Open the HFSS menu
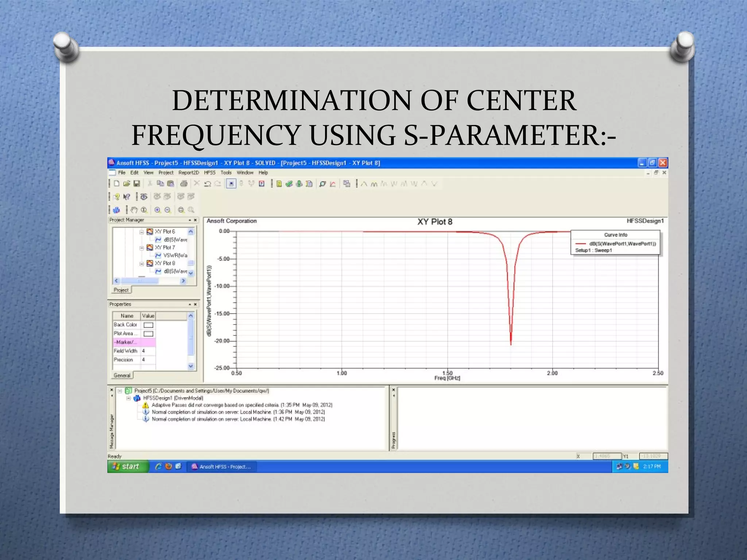Viewport: 747px width, 560px height. pos(210,173)
